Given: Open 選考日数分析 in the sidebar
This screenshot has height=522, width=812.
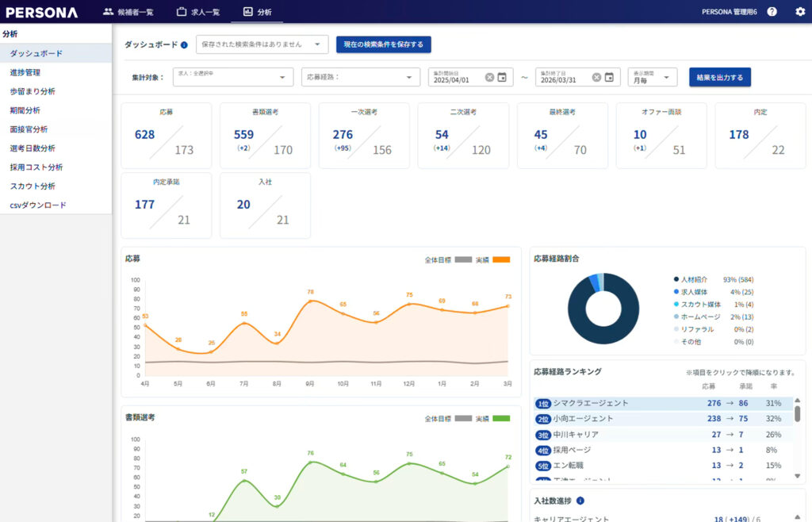Looking at the screenshot, I should 56,148.
